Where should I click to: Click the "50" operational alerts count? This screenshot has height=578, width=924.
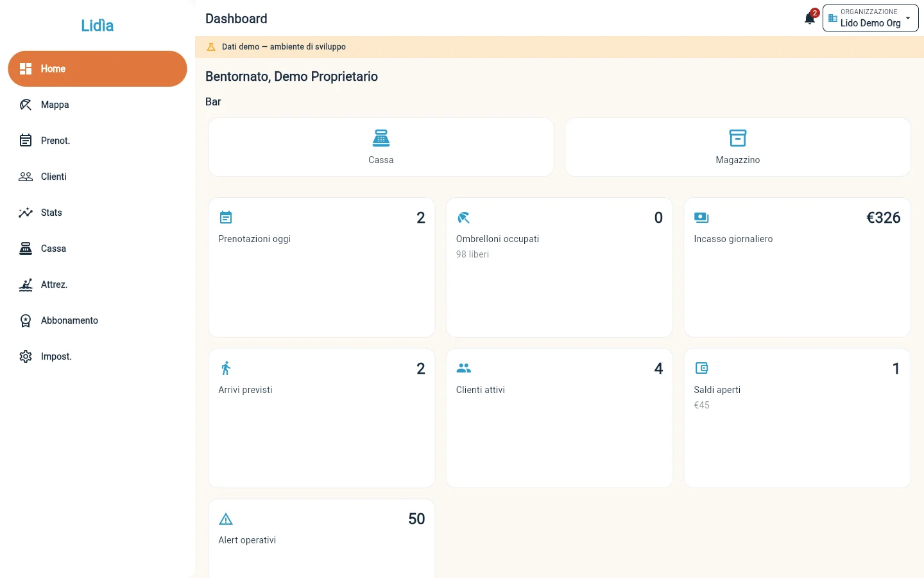(416, 519)
